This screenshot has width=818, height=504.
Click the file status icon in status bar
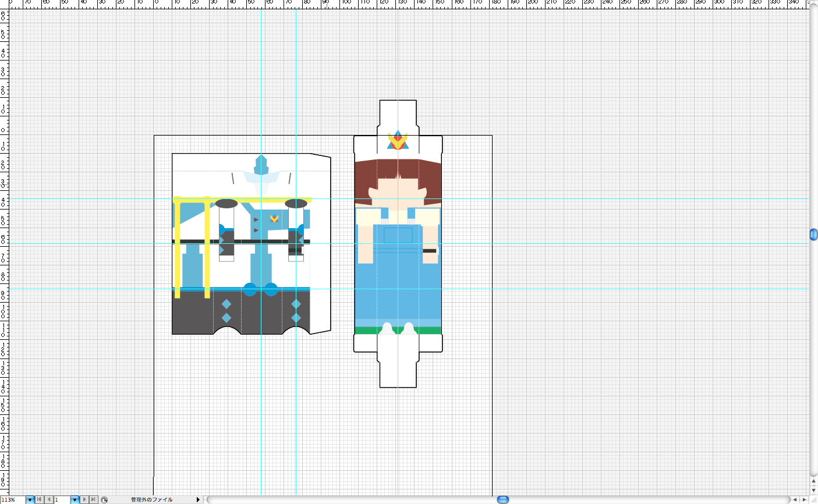(104, 499)
